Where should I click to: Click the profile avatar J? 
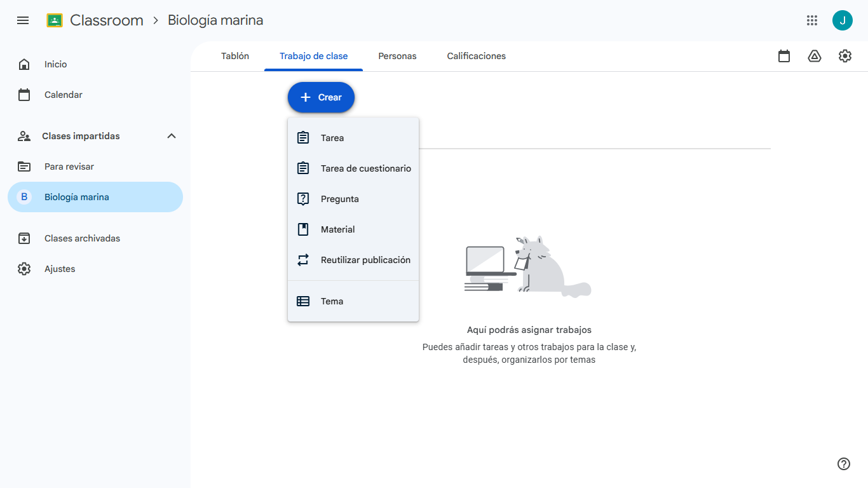[x=843, y=20]
